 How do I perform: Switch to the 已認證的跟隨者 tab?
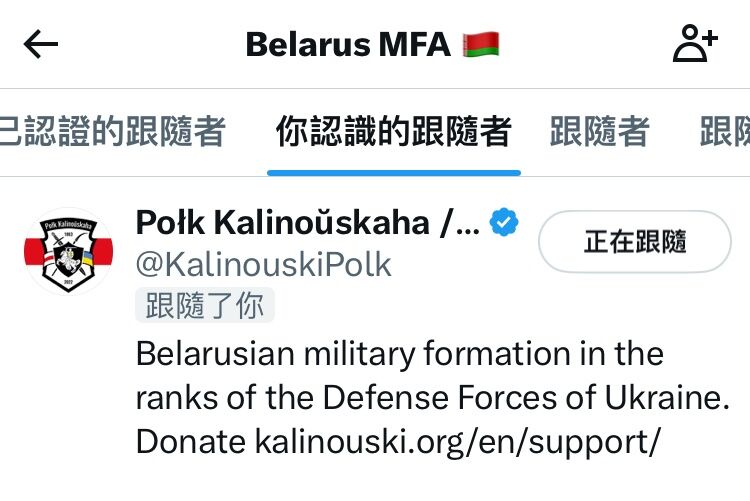click(x=112, y=131)
